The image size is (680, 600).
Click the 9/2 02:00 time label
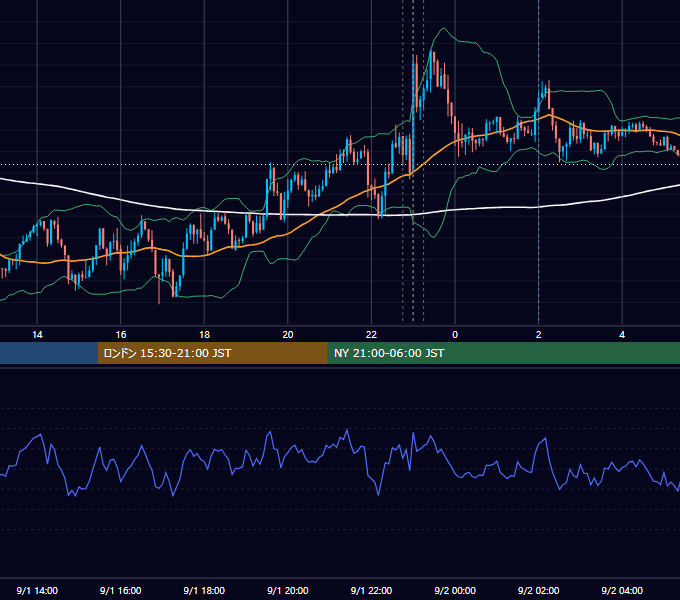coord(539,590)
